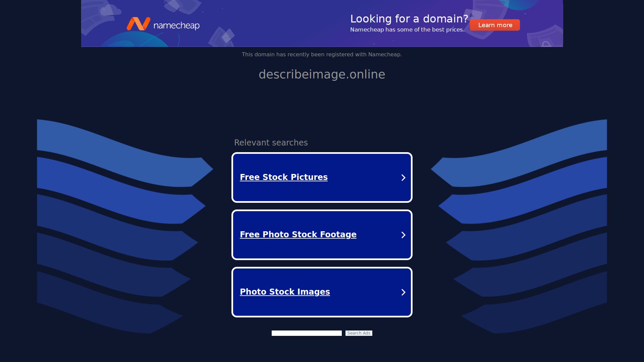
Task: Select the chevron arrow beside Photo Stock Images
Action: tap(404, 292)
